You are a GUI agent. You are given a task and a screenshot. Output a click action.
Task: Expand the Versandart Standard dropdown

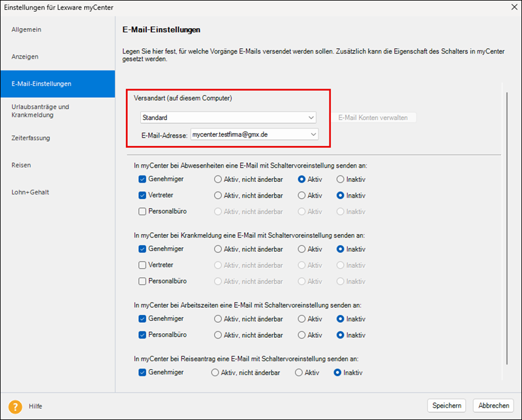228,117
